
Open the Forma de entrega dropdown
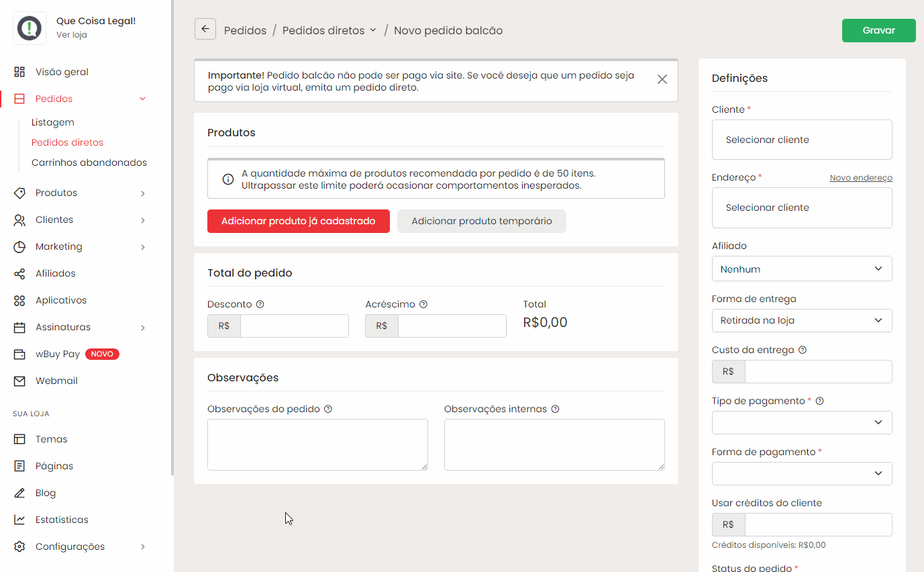pyautogui.click(x=801, y=320)
